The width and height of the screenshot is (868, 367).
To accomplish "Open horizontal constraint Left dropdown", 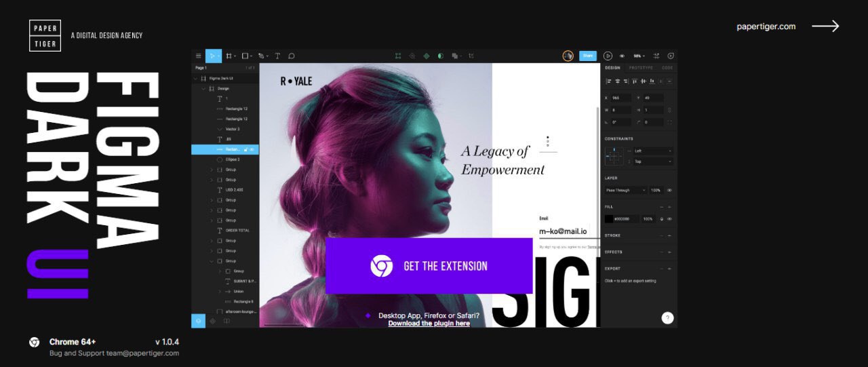I will (653, 151).
